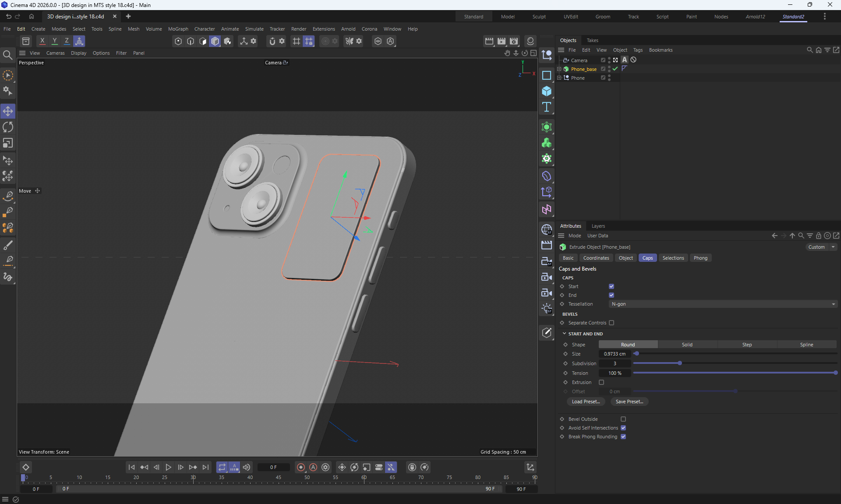Select the Rotate tool

(8, 127)
